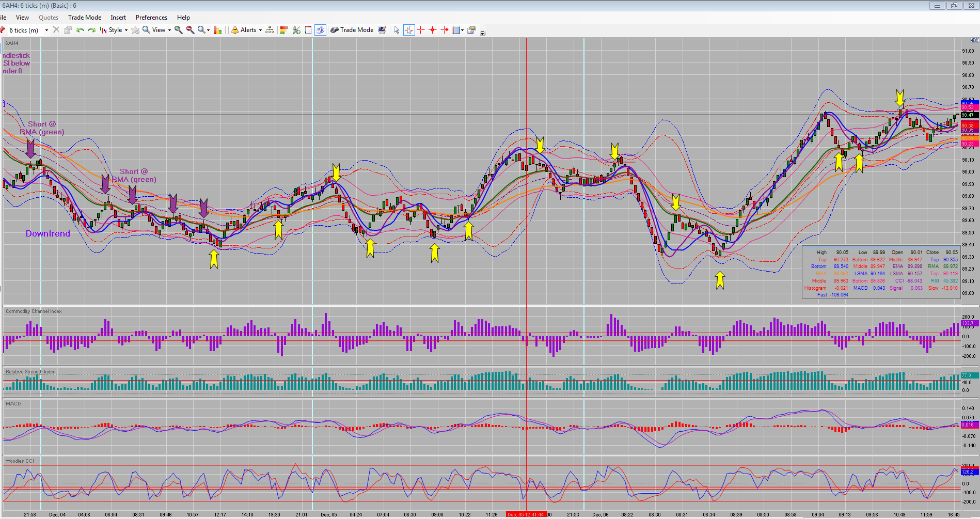This screenshot has height=519, width=980.
Task: Open the Alerts dropdown
Action: (x=247, y=30)
